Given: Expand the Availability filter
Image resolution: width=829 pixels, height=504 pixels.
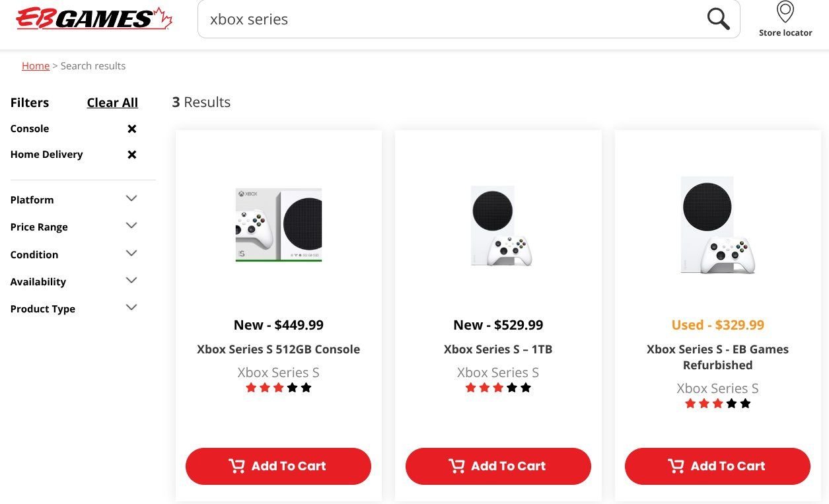Looking at the screenshot, I should [131, 281].
